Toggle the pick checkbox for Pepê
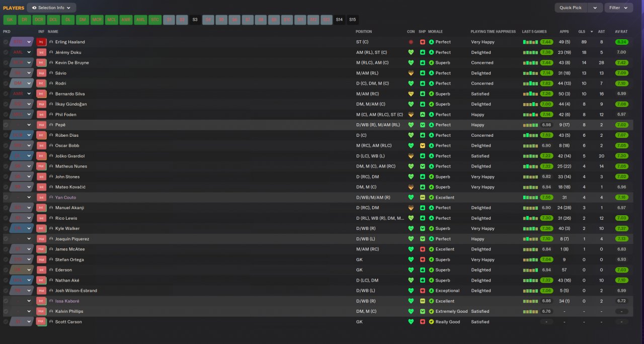 [x=6, y=125]
